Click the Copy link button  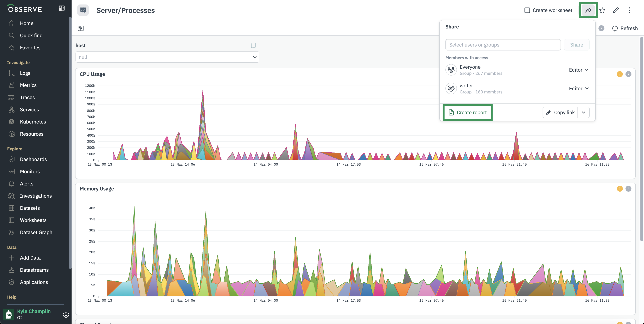tap(560, 113)
